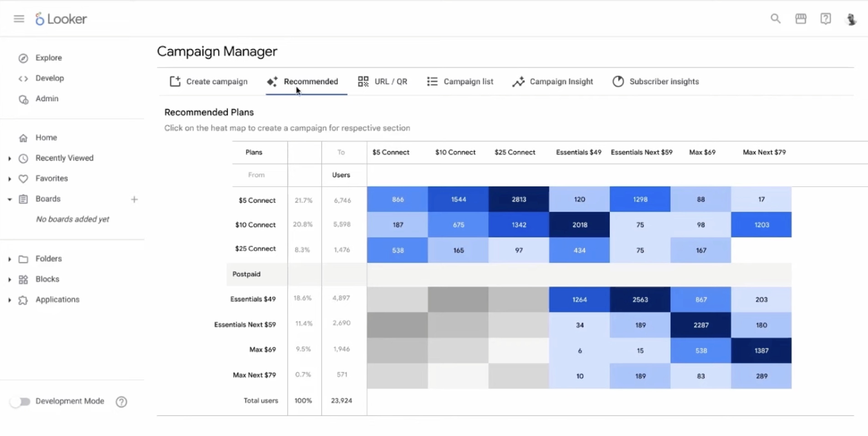Open the Help question mark icon in header

[826, 18]
